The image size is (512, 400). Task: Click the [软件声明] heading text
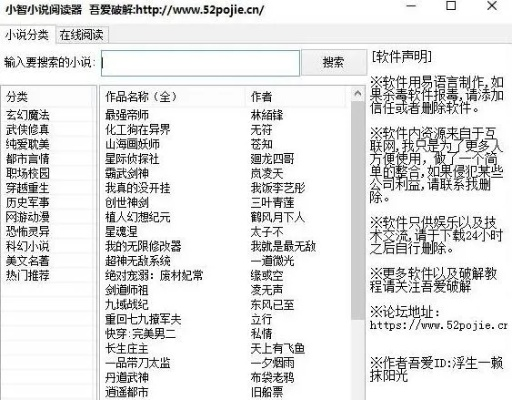pos(402,57)
